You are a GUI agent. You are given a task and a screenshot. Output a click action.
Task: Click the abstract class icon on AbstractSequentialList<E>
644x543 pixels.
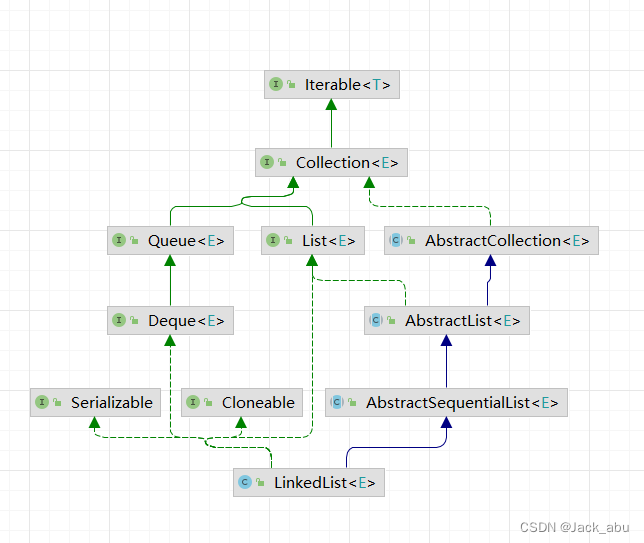click(337, 402)
